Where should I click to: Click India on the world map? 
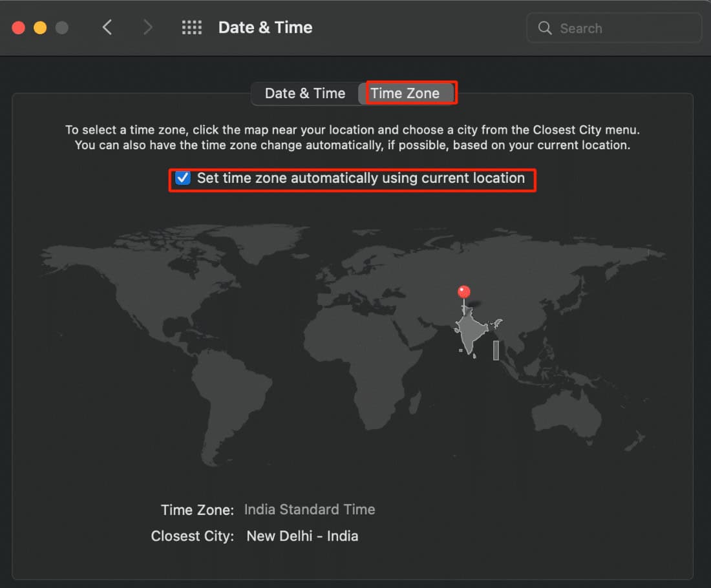[471, 330]
